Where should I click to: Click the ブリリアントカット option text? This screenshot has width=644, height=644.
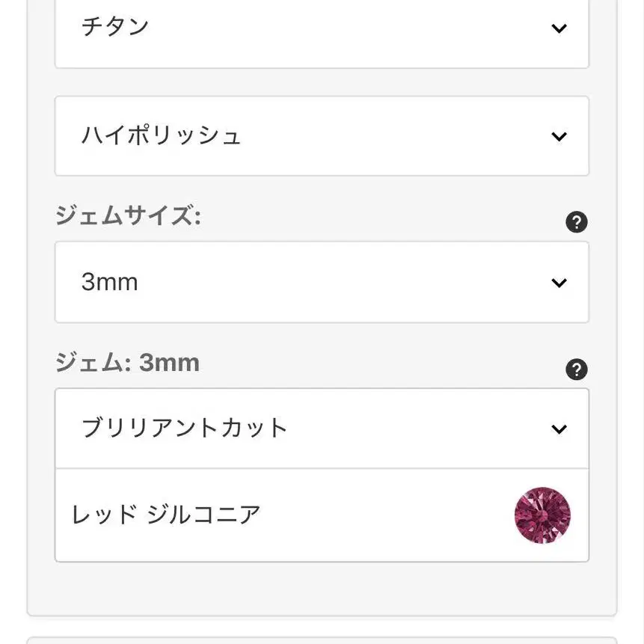click(184, 428)
